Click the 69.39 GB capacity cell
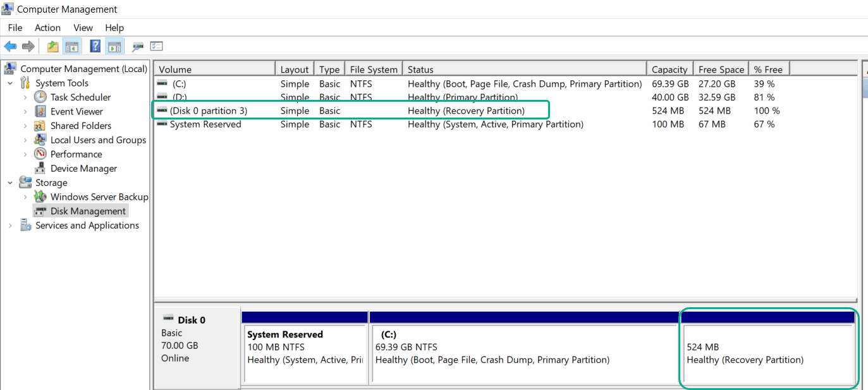 670,83
